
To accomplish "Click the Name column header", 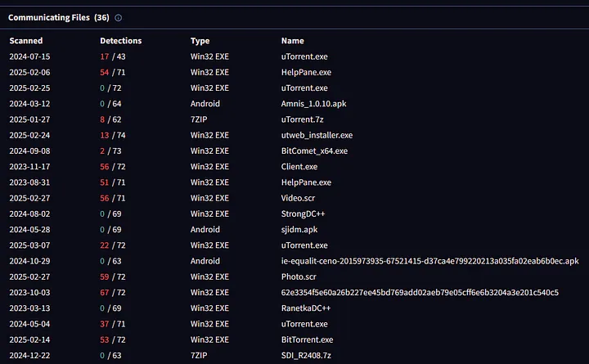I will pyautogui.click(x=293, y=41).
